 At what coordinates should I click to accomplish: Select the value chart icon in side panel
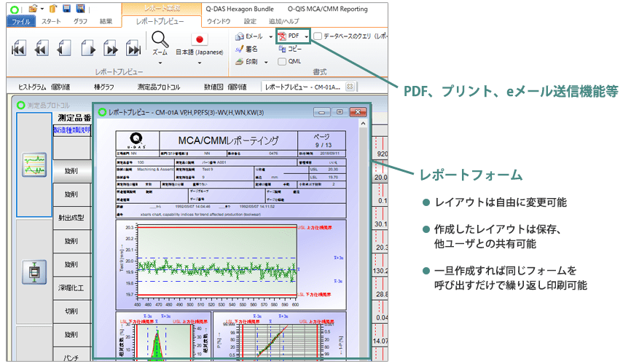coord(34,165)
